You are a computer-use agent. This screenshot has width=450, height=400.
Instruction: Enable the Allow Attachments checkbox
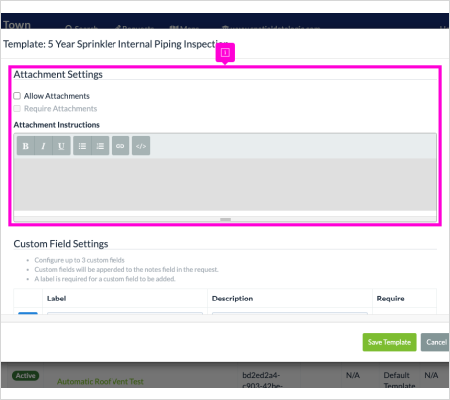[x=17, y=96]
